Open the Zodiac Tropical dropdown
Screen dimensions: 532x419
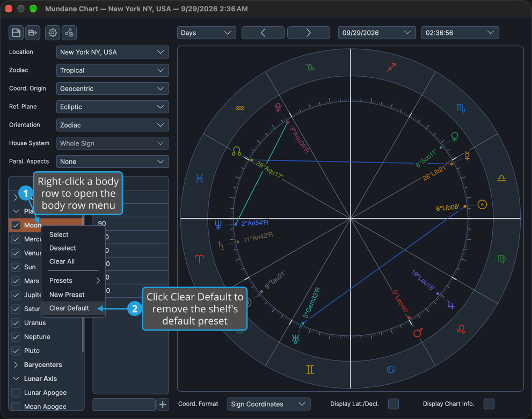click(113, 70)
